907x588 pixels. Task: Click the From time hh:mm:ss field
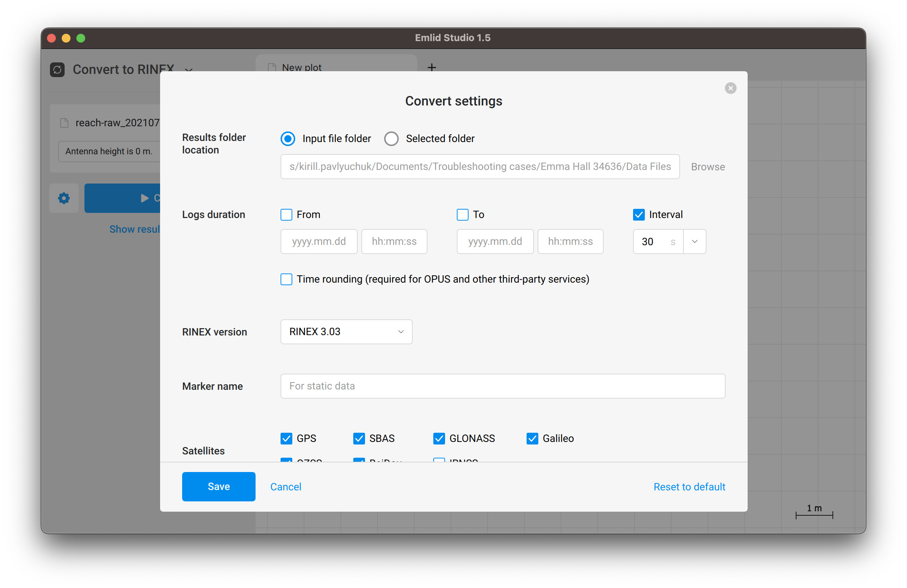pos(394,242)
